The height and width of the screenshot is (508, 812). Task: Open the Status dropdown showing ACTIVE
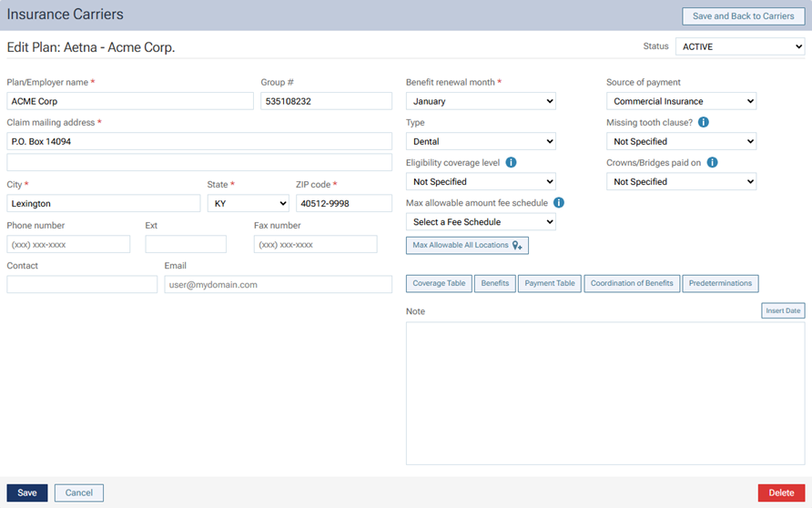740,46
